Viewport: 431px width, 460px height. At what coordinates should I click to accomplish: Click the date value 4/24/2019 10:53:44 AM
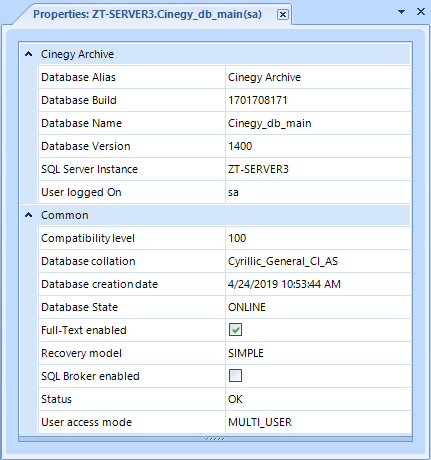point(284,284)
